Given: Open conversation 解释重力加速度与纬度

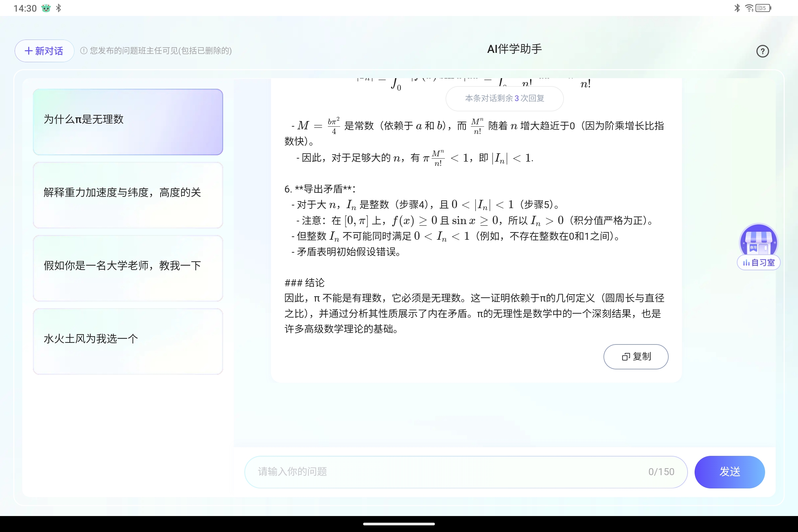Looking at the screenshot, I should tap(128, 195).
